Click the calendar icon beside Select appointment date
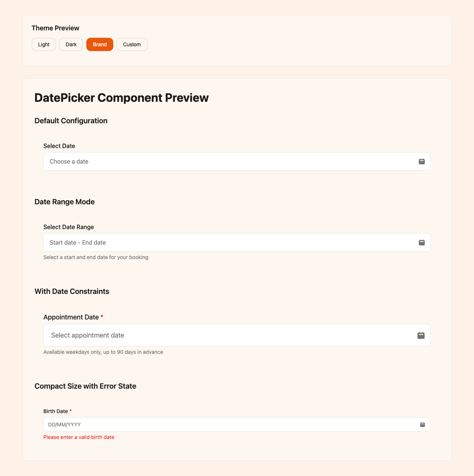The height and width of the screenshot is (476, 474). point(421,335)
